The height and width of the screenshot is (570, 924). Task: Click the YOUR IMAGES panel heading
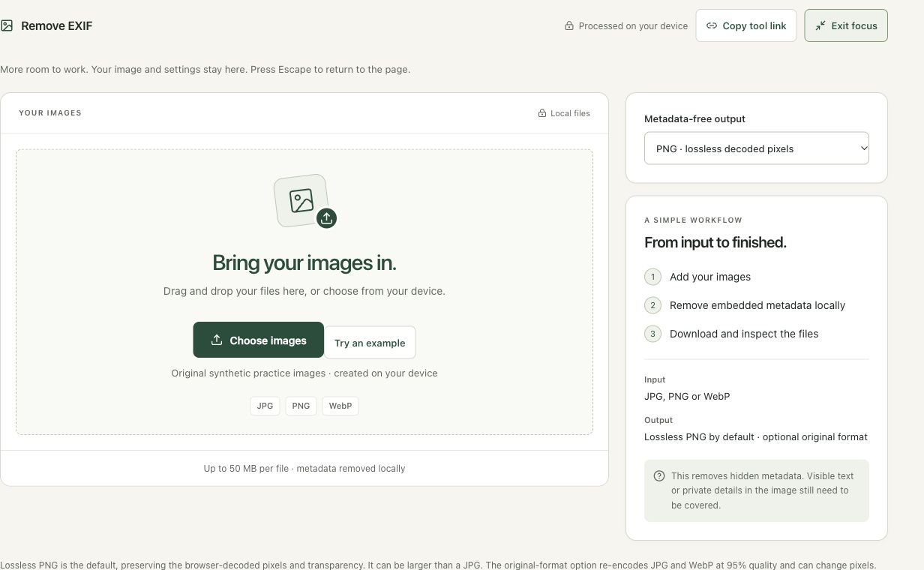click(50, 113)
